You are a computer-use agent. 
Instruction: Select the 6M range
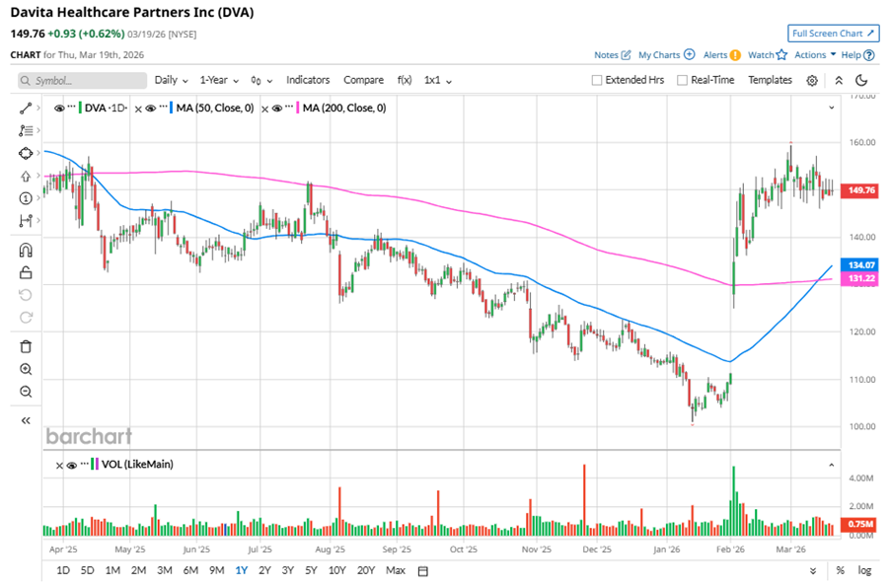click(190, 570)
